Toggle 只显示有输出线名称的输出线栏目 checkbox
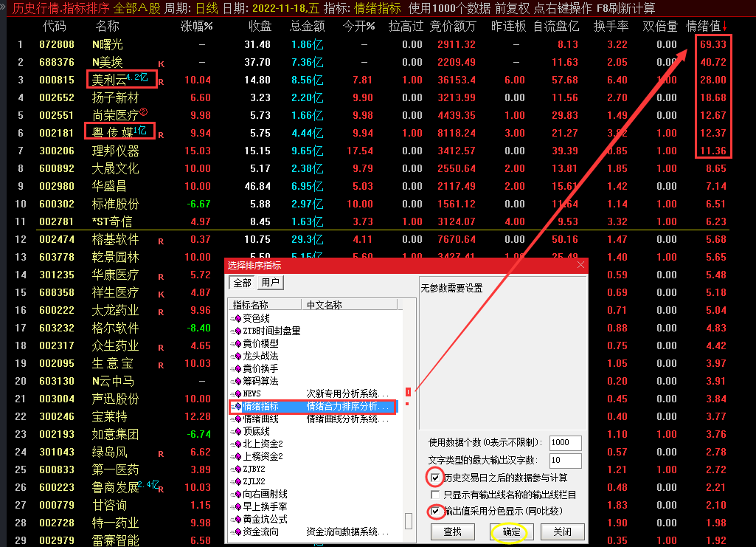This screenshot has width=756, height=547. [x=435, y=495]
